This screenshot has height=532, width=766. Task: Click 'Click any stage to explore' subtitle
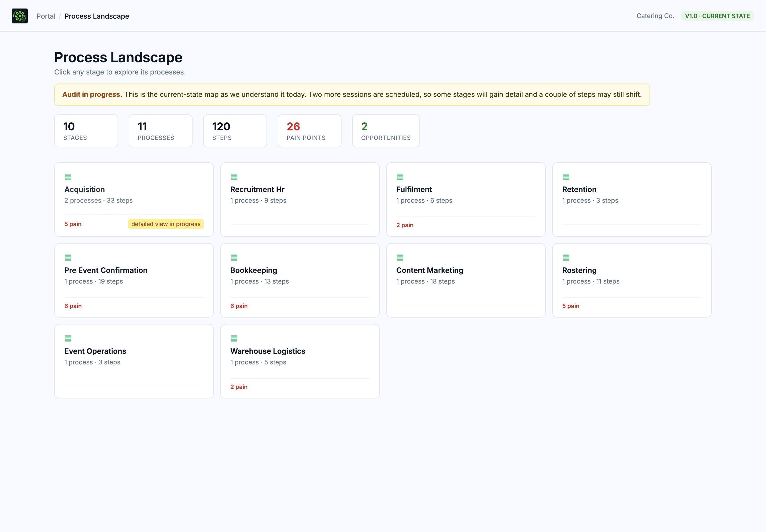120,72
